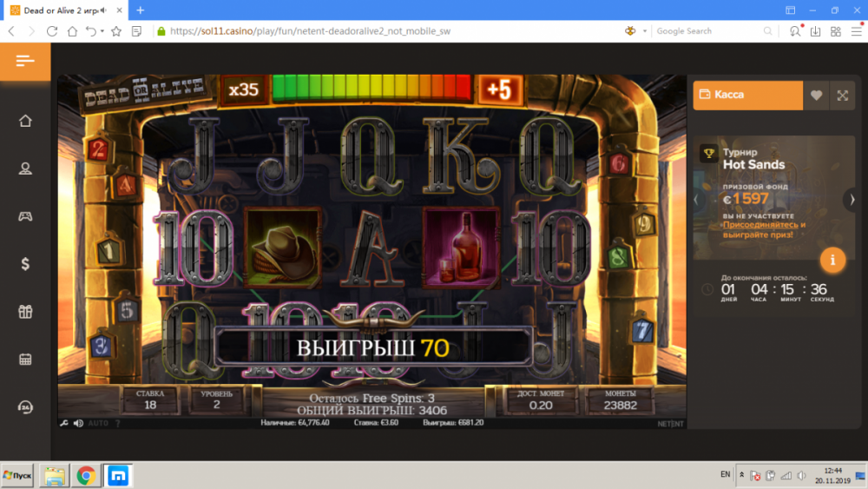Open the gift box bonuses icon
Screen dimensions: 868x489
(x=25, y=312)
